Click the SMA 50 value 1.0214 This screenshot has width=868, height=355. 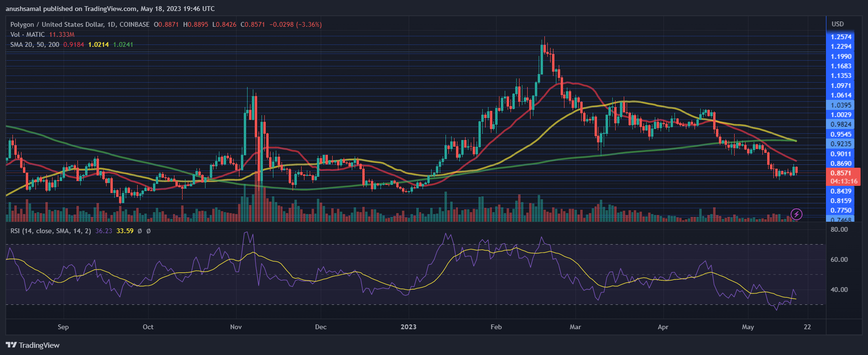98,44
